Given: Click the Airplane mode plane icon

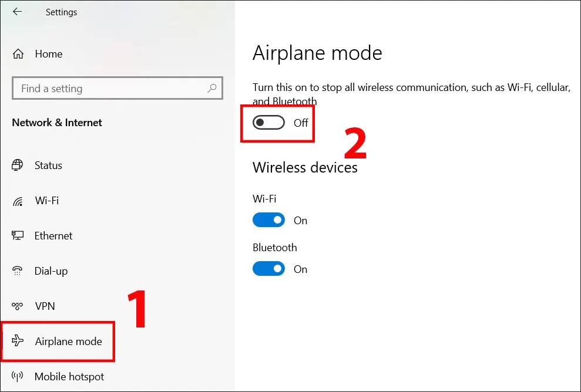Looking at the screenshot, I should pyautogui.click(x=18, y=341).
